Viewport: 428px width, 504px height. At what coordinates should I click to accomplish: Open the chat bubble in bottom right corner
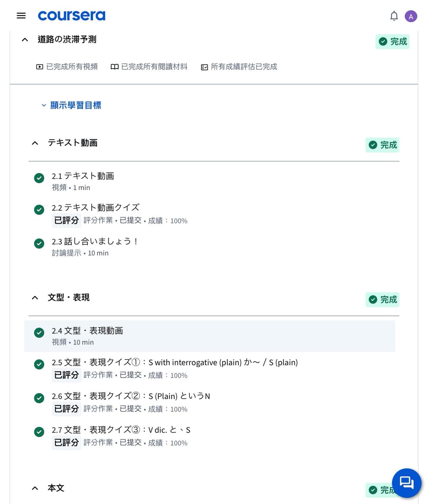click(406, 483)
